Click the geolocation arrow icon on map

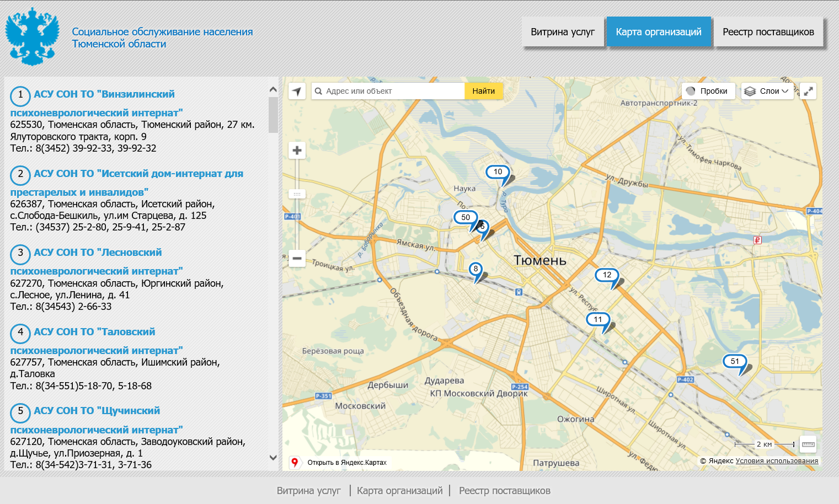click(297, 91)
